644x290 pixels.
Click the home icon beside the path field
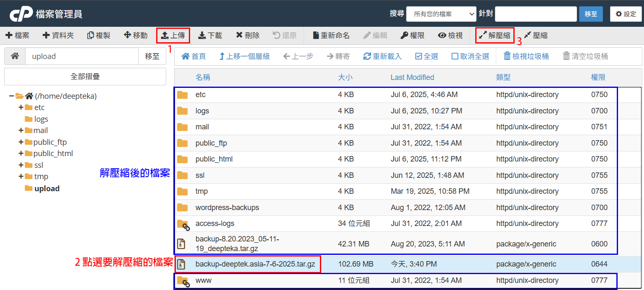[x=15, y=56]
